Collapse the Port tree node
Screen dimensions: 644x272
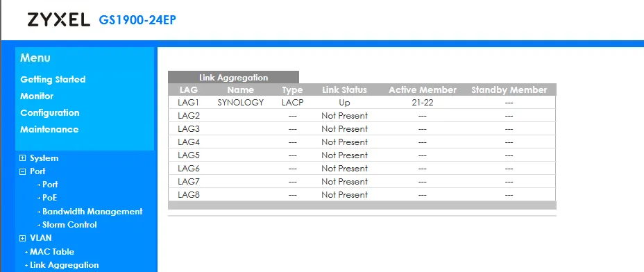click(x=23, y=171)
